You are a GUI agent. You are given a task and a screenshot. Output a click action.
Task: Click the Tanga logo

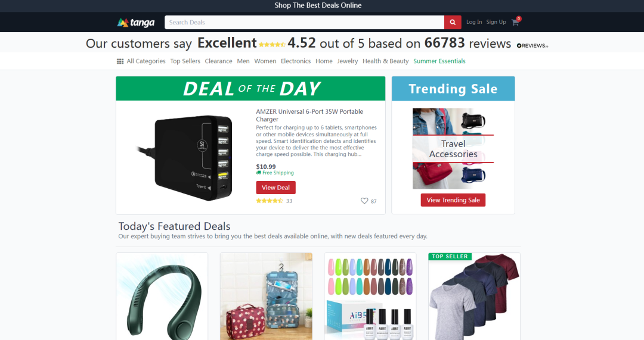tap(136, 22)
